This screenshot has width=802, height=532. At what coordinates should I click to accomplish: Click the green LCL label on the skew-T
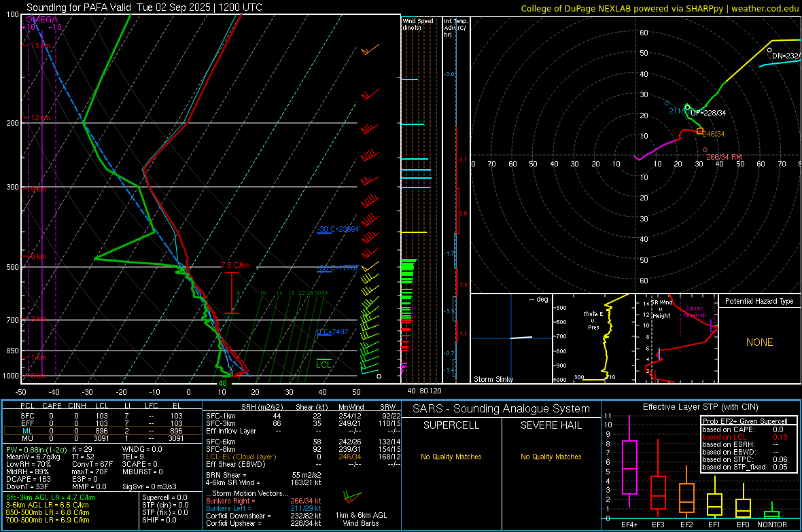click(x=324, y=364)
